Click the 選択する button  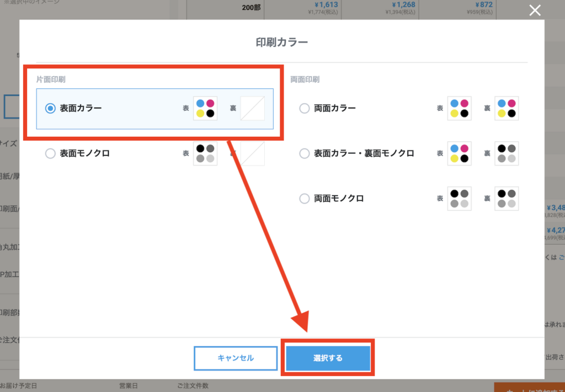tap(328, 358)
